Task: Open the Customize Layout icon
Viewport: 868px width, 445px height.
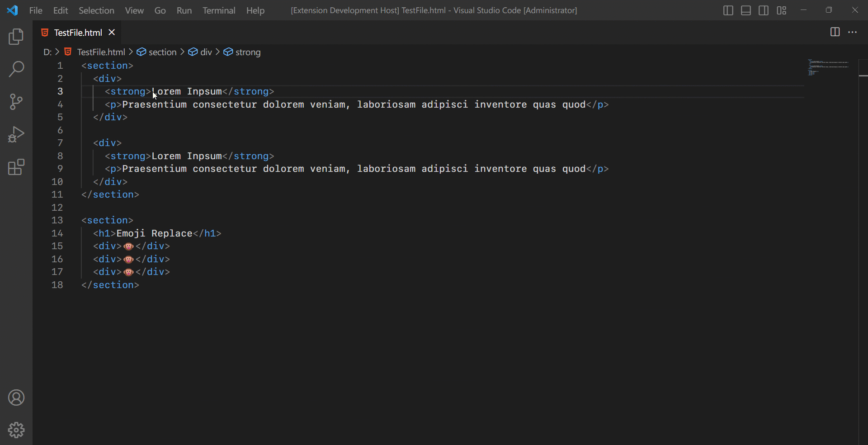Action: (782, 10)
